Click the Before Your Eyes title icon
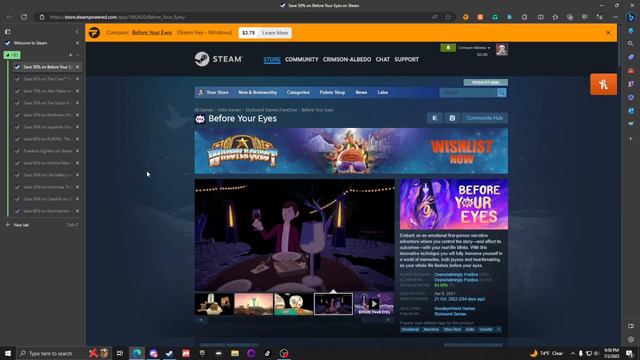Viewport: 640px width, 360px height. pyautogui.click(x=200, y=119)
